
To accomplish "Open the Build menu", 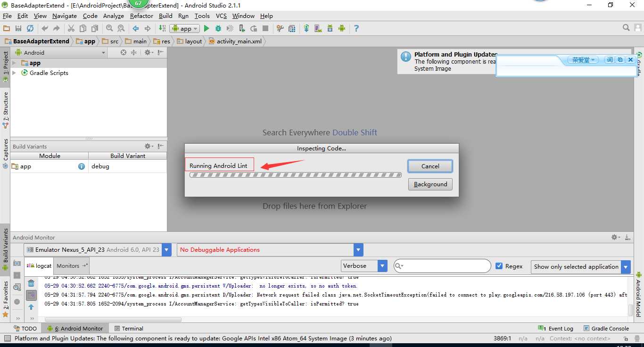I will tap(165, 16).
